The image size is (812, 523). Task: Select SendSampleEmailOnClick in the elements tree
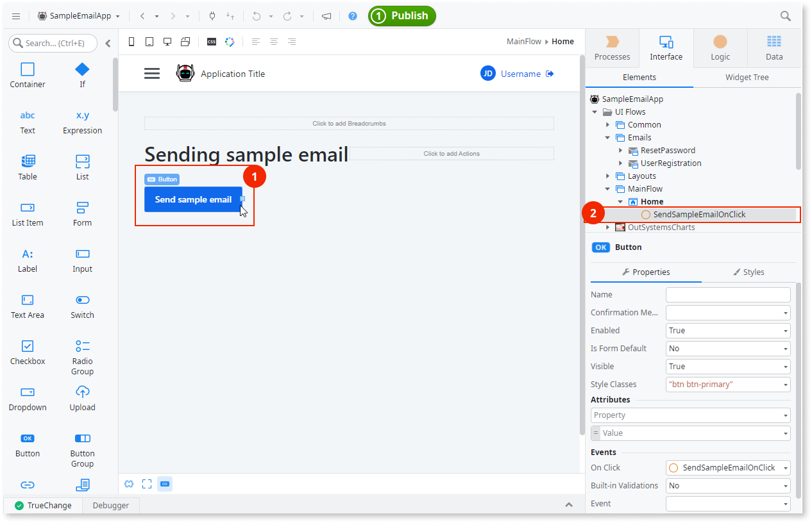pyautogui.click(x=699, y=215)
